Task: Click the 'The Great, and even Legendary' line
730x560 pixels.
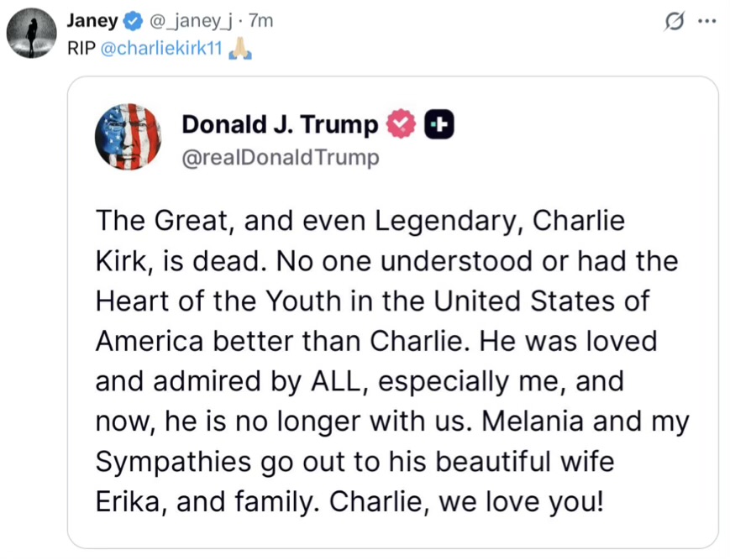Action: click(360, 221)
